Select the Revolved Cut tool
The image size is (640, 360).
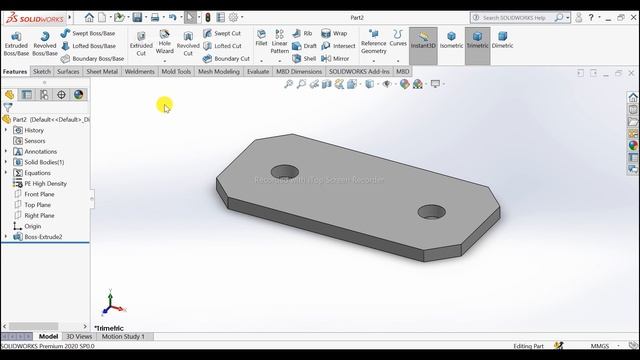point(188,44)
